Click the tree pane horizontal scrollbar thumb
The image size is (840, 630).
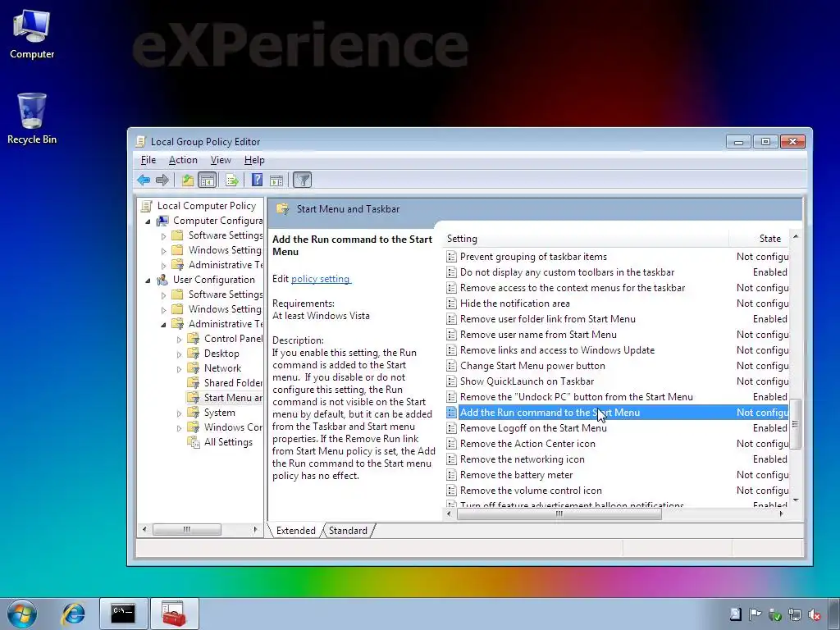[x=187, y=529]
